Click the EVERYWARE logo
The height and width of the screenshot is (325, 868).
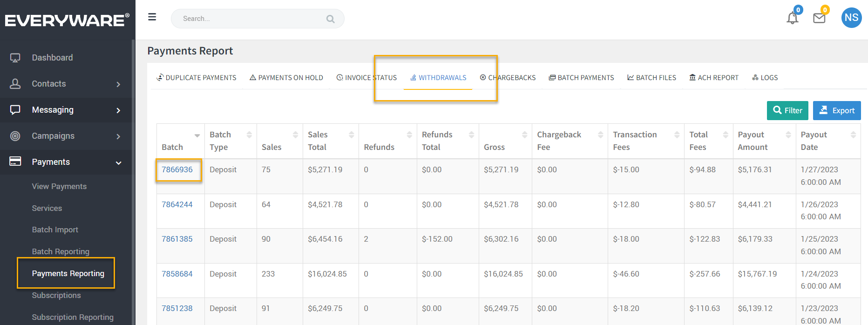tap(67, 20)
